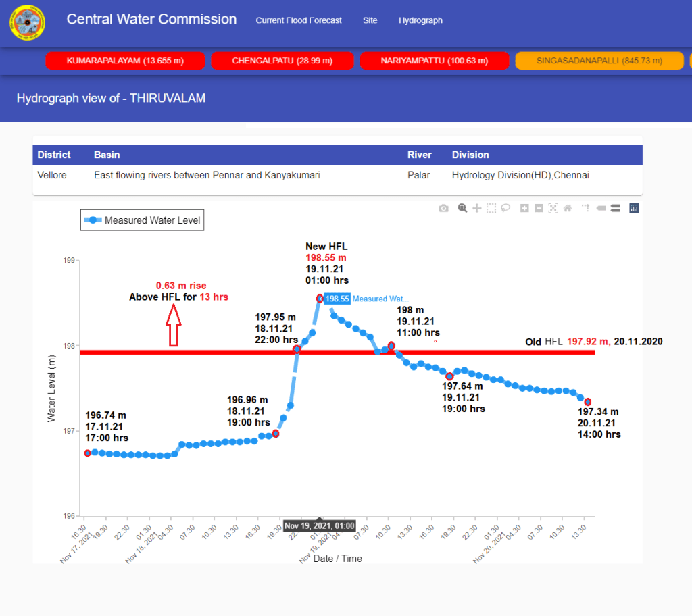
Task: Zoom in with the plus icon
Action: pos(524,208)
